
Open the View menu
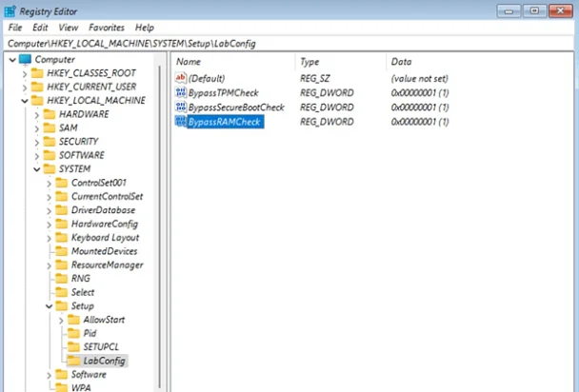(69, 28)
